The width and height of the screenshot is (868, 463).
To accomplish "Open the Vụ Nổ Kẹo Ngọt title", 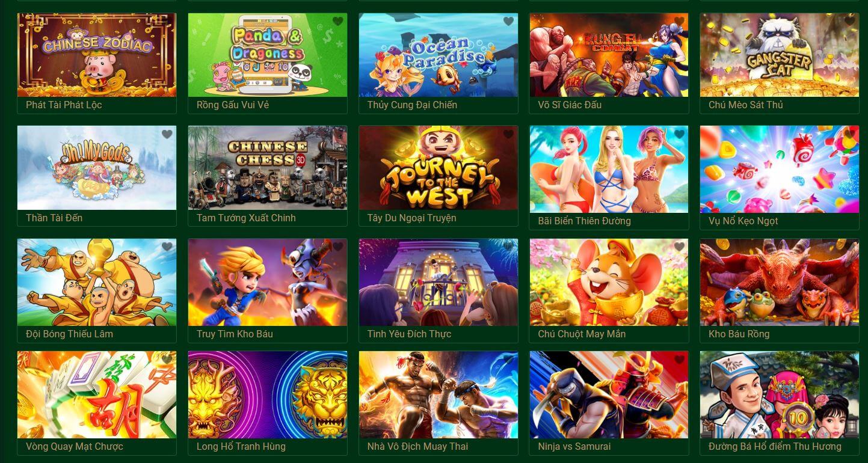I will [743, 221].
